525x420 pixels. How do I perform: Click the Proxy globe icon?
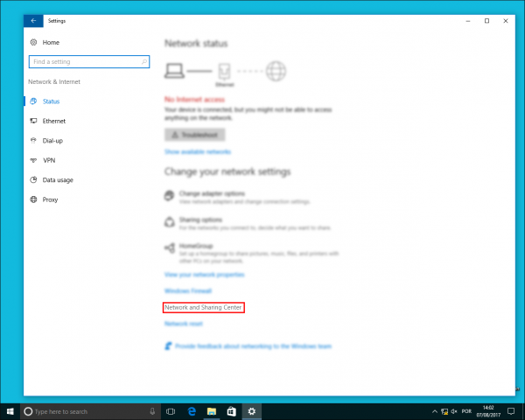pyautogui.click(x=33, y=199)
